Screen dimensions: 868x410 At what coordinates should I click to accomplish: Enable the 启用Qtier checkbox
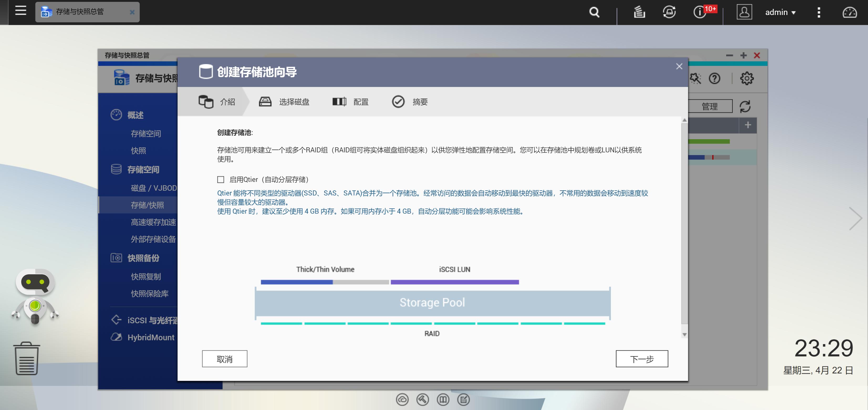coord(221,179)
